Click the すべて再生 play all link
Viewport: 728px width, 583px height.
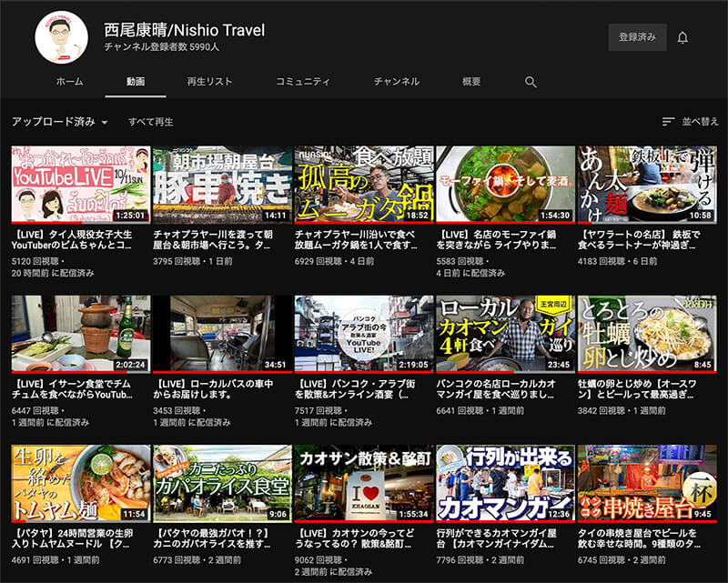150,122
